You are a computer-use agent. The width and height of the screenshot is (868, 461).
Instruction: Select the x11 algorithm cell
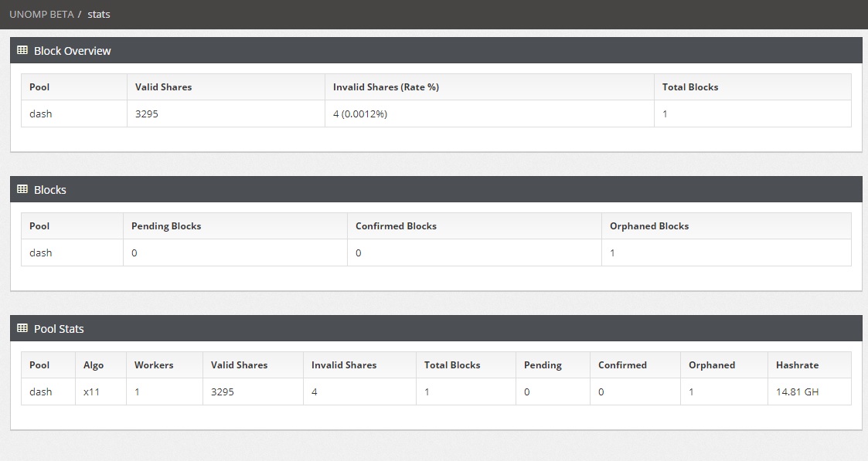92,392
